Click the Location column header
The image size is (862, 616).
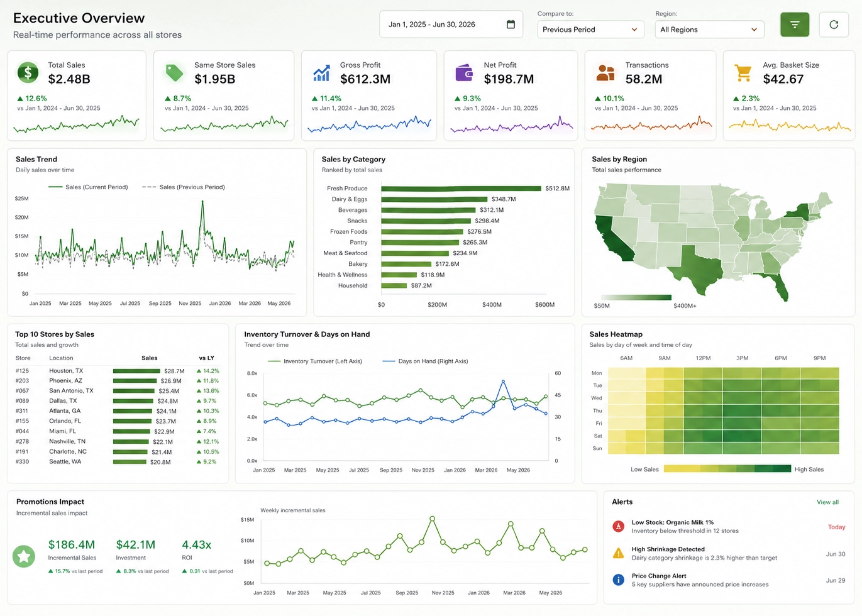(x=61, y=358)
